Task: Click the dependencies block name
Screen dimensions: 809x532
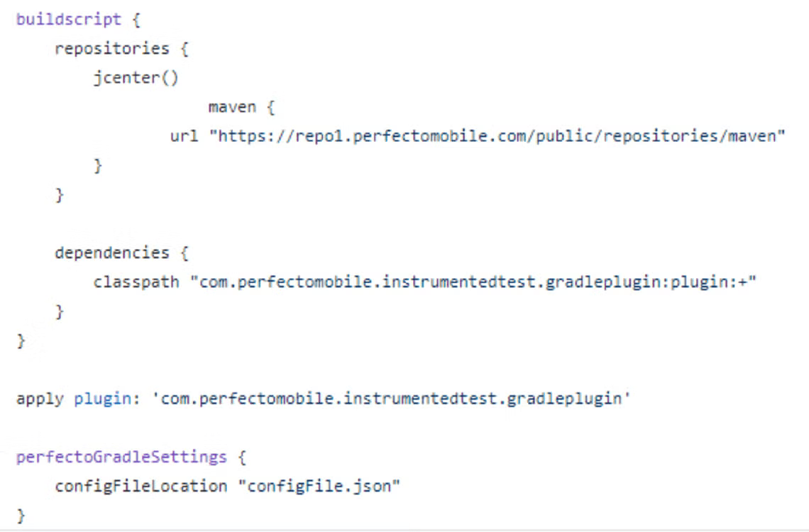Action: (112, 253)
